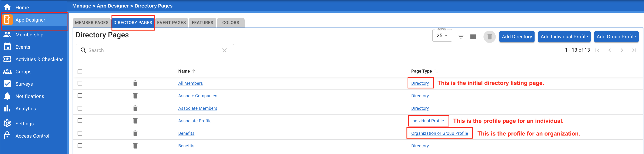Select the App Designer sidebar icon
Image resolution: width=644 pixels, height=154 pixels.
click(x=7, y=20)
